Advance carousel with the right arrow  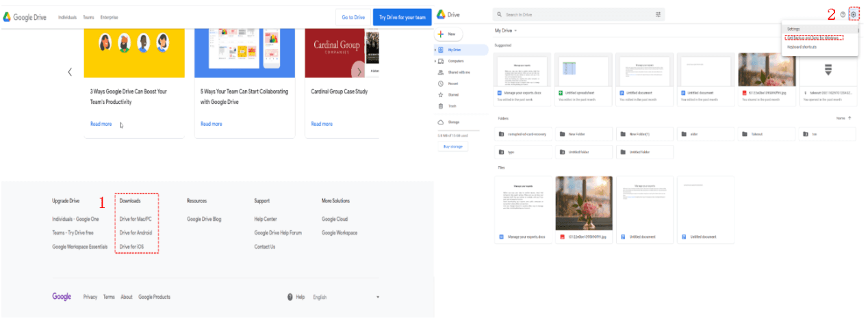click(359, 71)
